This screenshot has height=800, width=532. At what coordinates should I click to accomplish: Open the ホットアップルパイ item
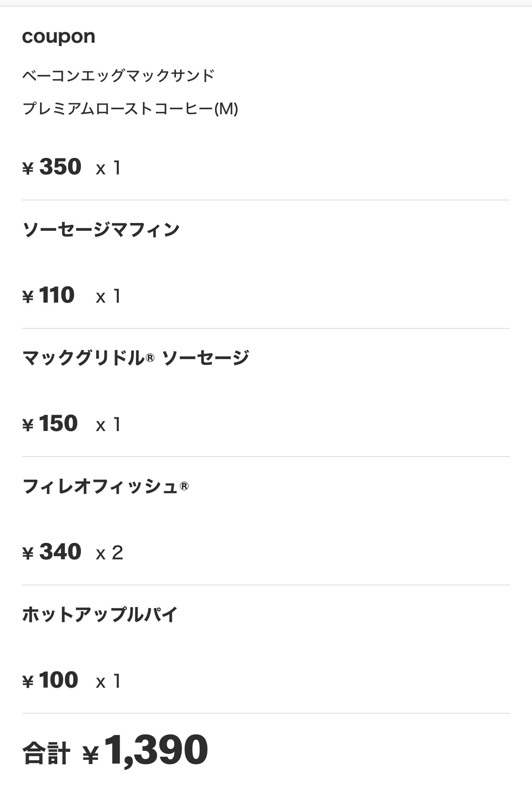click(100, 615)
